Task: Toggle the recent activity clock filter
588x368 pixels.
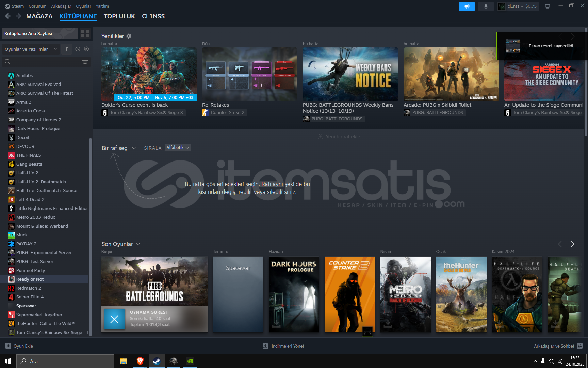Action: pos(78,49)
